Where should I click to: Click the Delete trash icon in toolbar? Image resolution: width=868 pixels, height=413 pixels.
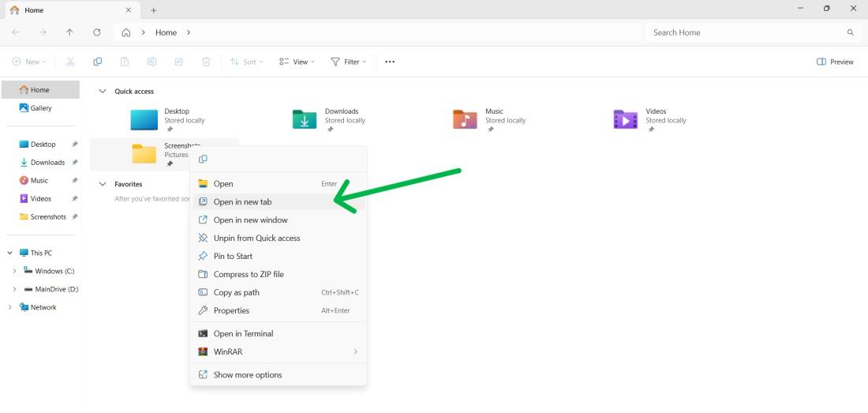click(x=206, y=62)
